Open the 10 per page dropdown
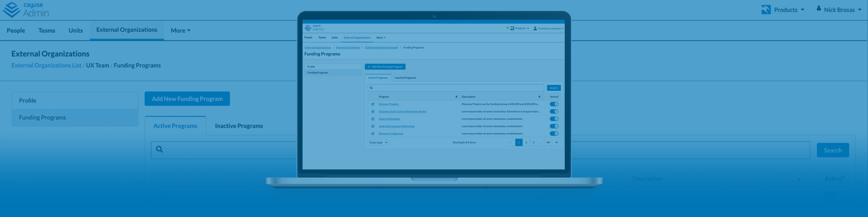The width and height of the screenshot is (868, 217). tap(378, 143)
